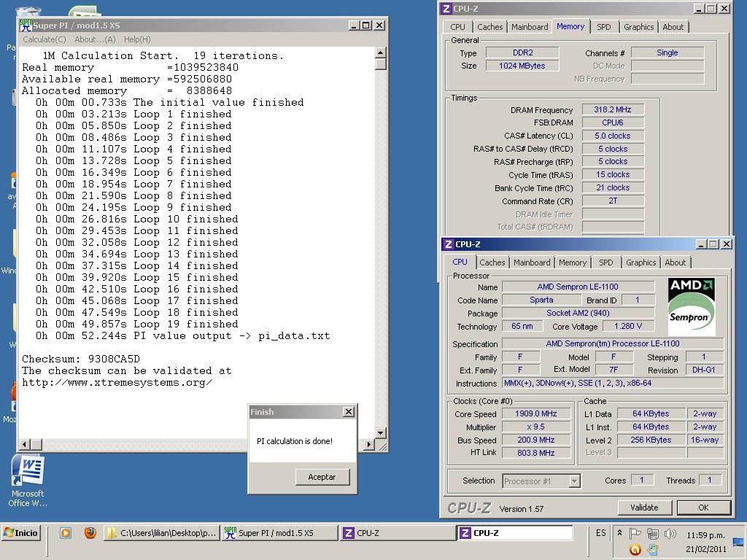Click Size 1024 MBytes field
Screen dimensions: 747x560
pos(522,66)
